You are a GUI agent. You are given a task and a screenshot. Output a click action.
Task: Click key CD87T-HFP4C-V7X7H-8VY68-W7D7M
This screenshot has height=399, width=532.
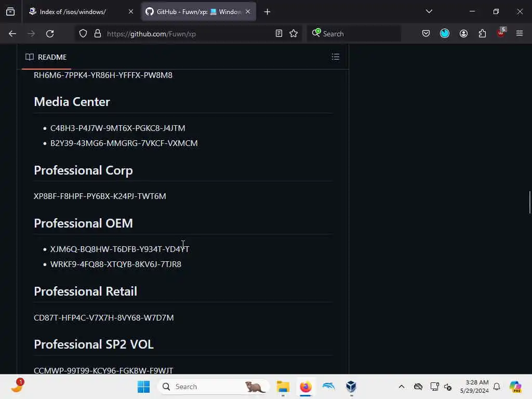[x=104, y=317]
